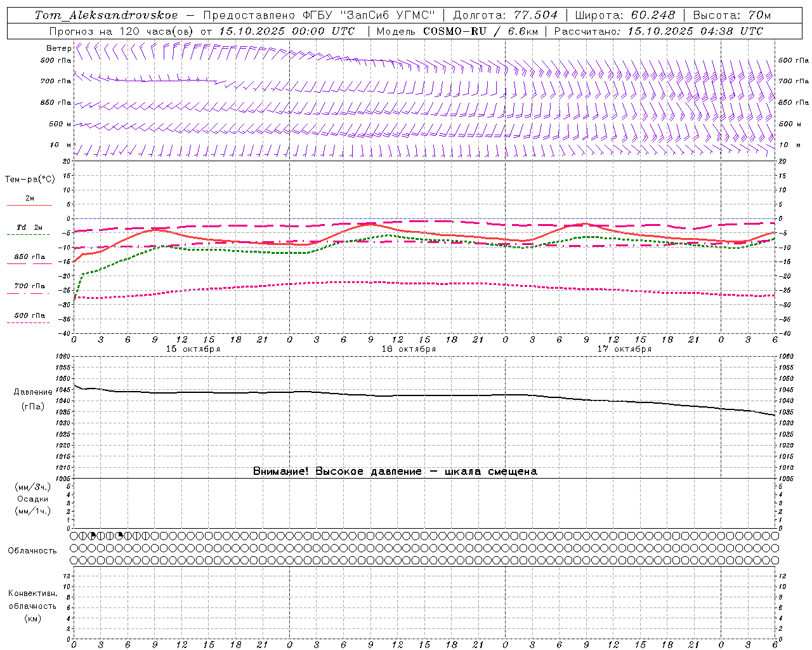
Task: Click the 2м legend line sample
Action: [29, 205]
